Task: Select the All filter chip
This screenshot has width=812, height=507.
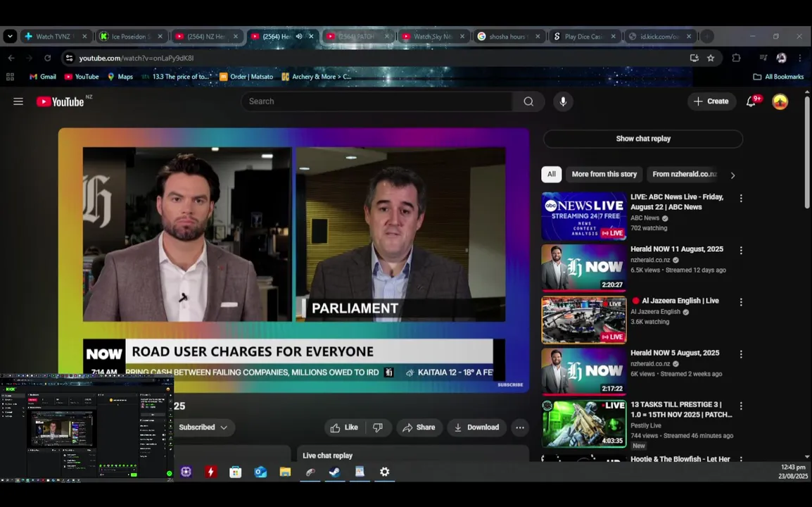Action: pos(552,174)
